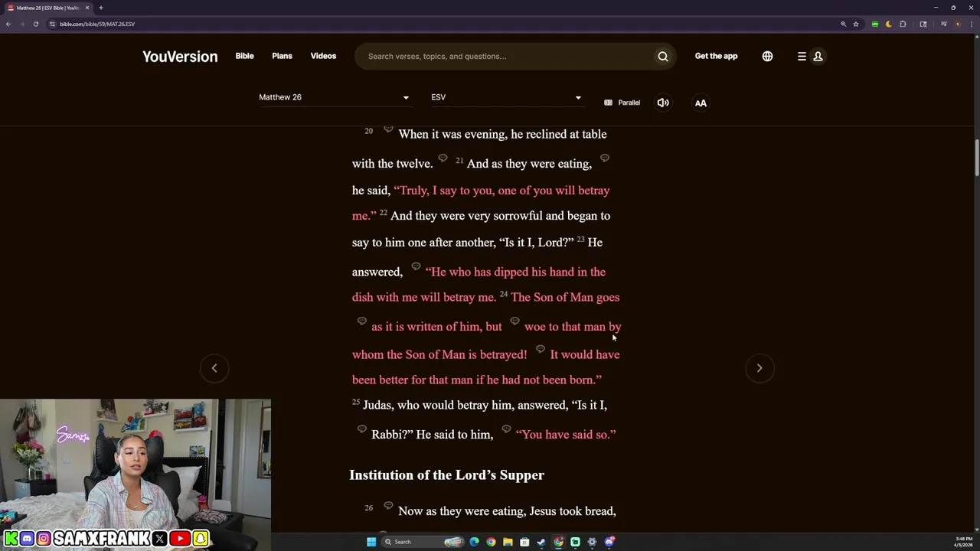
Task: Open the note bubble beside verse 20
Action: click(x=388, y=129)
